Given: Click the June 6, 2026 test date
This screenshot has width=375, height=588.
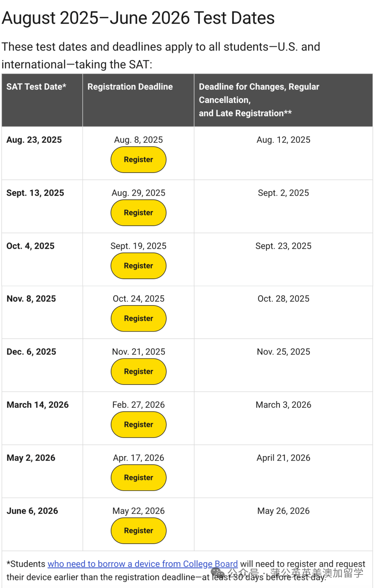Looking at the screenshot, I should 32,511.
